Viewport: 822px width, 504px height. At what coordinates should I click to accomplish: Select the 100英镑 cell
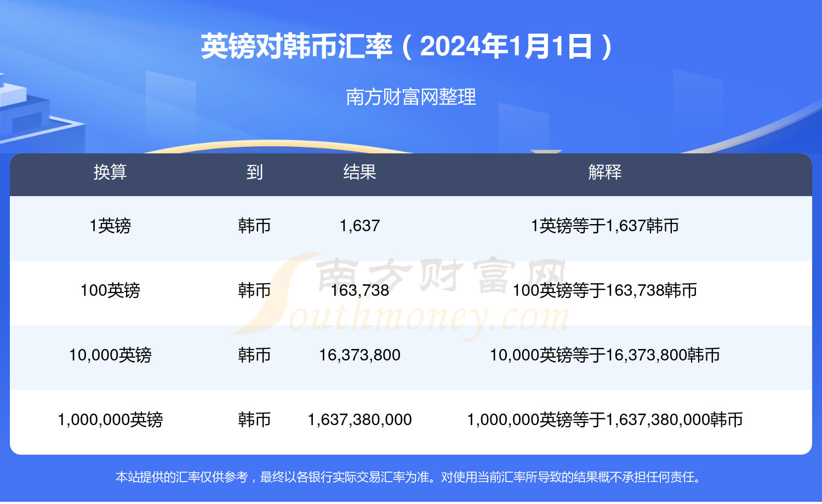[x=110, y=290]
